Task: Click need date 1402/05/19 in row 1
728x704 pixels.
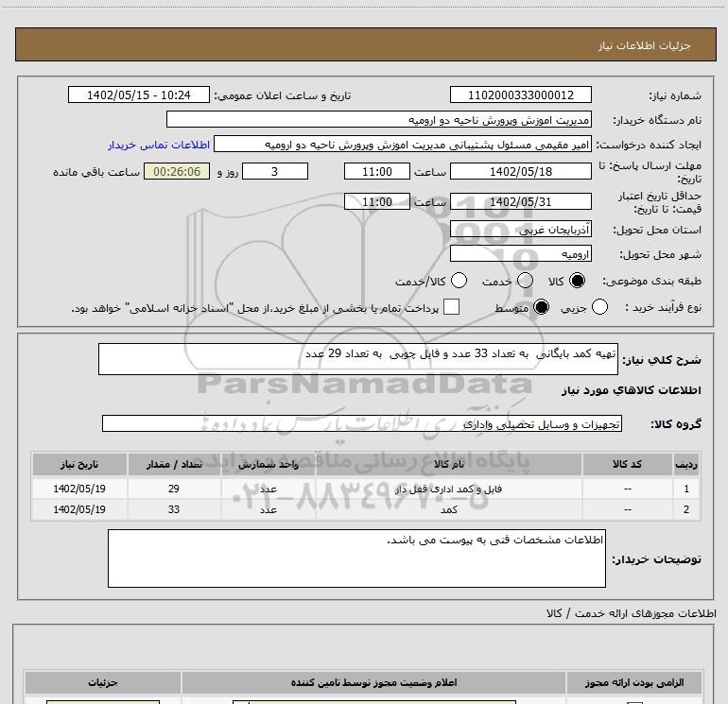Action: (x=79, y=489)
